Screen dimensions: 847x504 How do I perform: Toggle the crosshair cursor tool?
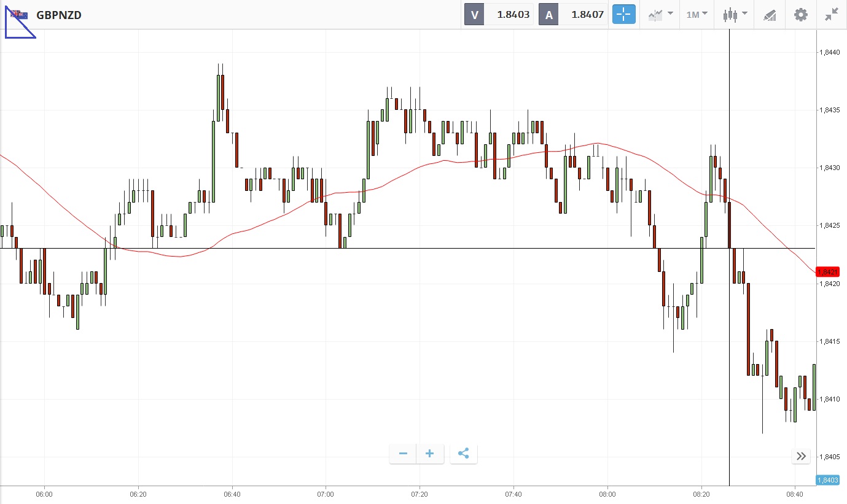tap(623, 15)
